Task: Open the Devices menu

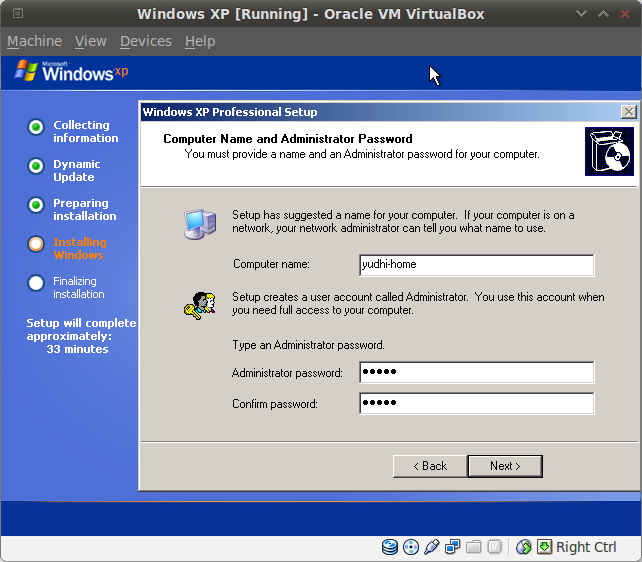Action: pyautogui.click(x=146, y=41)
